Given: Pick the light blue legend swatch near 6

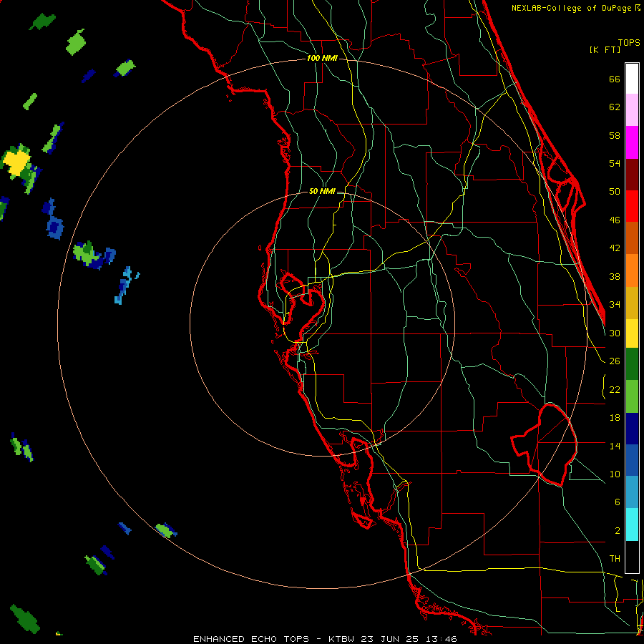Looking at the screenshot, I should click(x=632, y=492).
